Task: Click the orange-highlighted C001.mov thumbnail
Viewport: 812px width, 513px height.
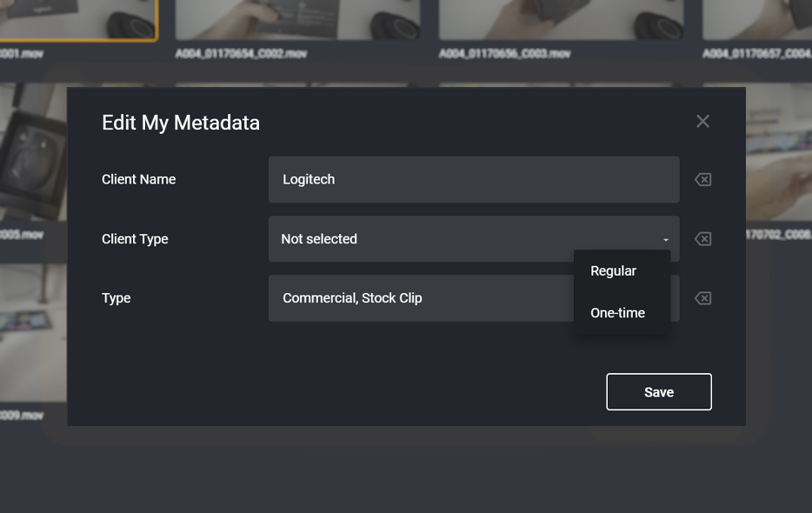Action: 78,19
